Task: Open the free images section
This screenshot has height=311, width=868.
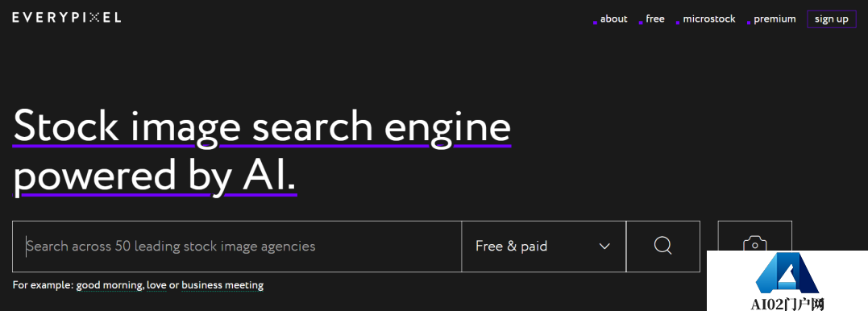Action: (x=655, y=19)
